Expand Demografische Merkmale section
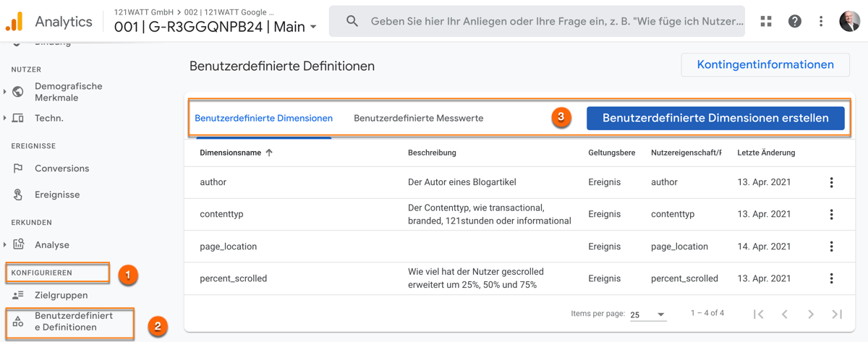The width and height of the screenshot is (868, 342). click(x=5, y=92)
